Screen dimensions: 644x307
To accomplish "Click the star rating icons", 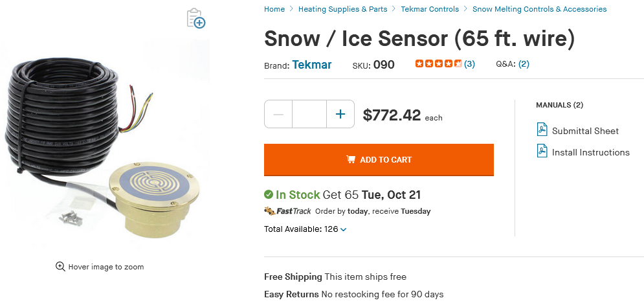I will coord(438,63).
